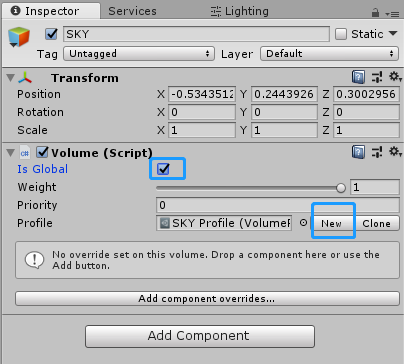Screen dimensions: 404x364
Task: Click the Weight value field
Action: pyautogui.click(x=375, y=187)
